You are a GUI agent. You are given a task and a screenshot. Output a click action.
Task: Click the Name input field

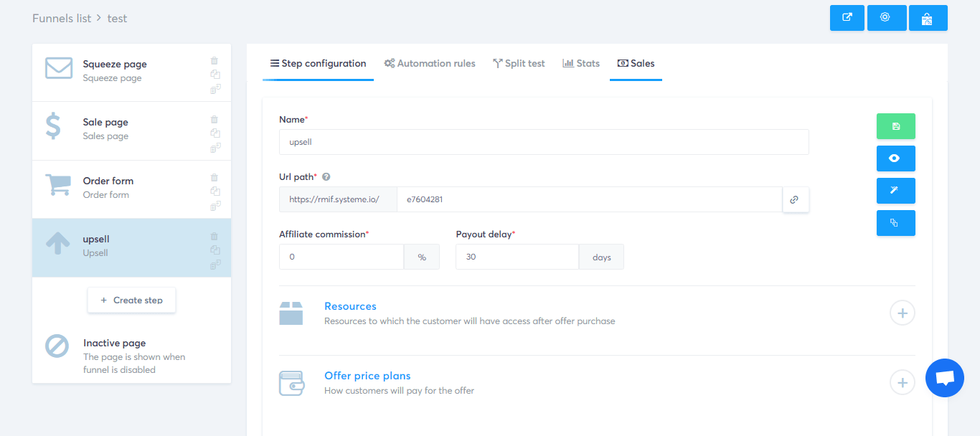pos(544,142)
